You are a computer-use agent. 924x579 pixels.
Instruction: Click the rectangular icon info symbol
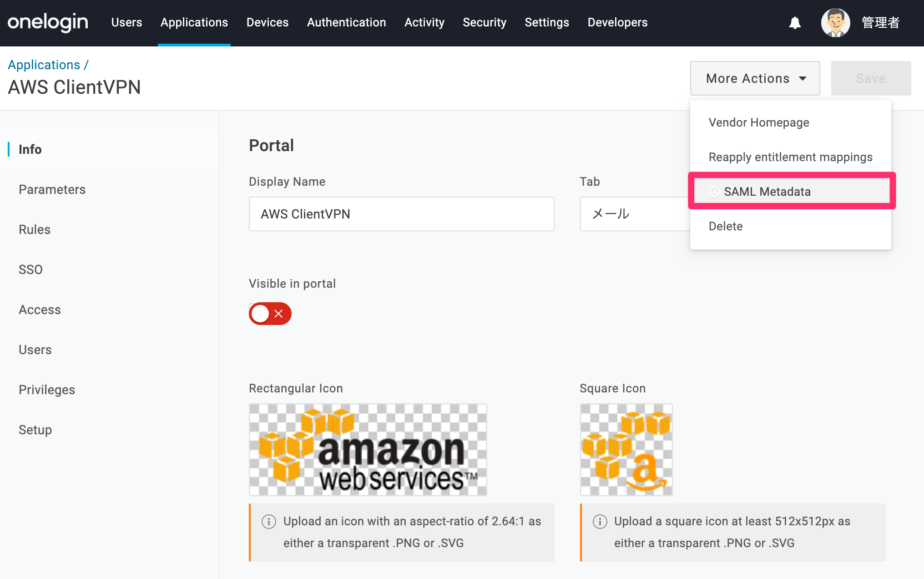tap(269, 522)
